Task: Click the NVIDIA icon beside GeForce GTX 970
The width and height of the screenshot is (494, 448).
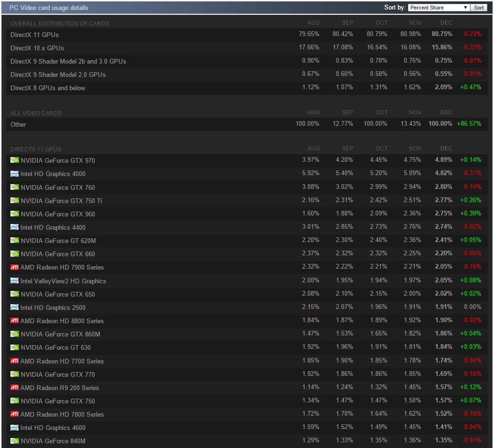Action: pyautogui.click(x=15, y=160)
